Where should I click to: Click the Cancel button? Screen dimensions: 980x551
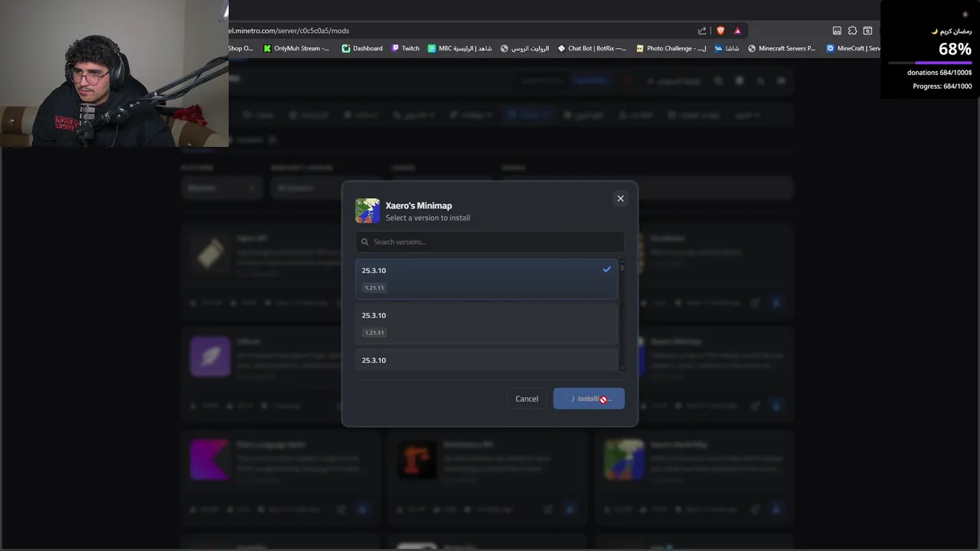527,399
